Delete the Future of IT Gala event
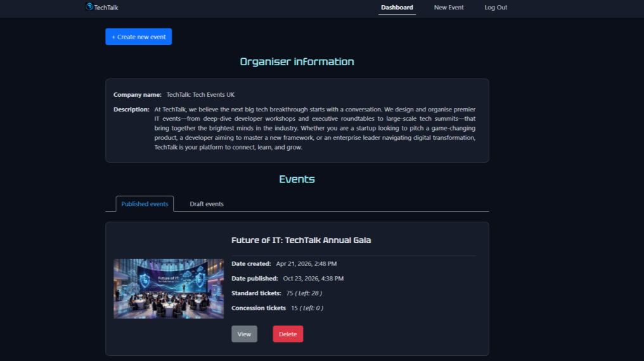 288,334
